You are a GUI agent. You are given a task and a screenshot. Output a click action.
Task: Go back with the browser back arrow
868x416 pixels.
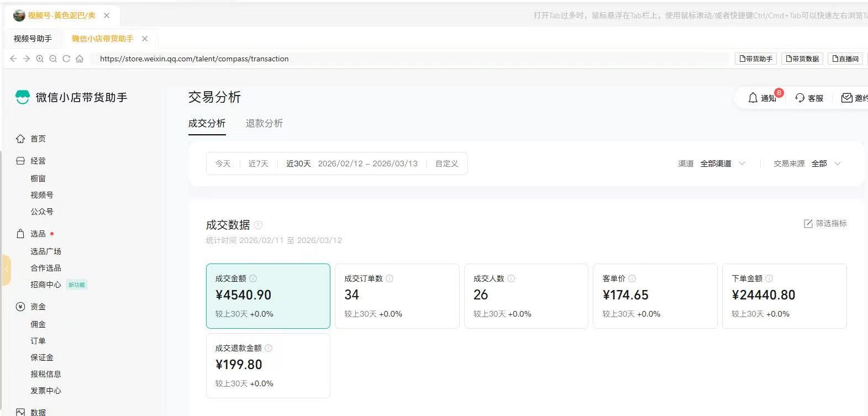click(x=13, y=59)
